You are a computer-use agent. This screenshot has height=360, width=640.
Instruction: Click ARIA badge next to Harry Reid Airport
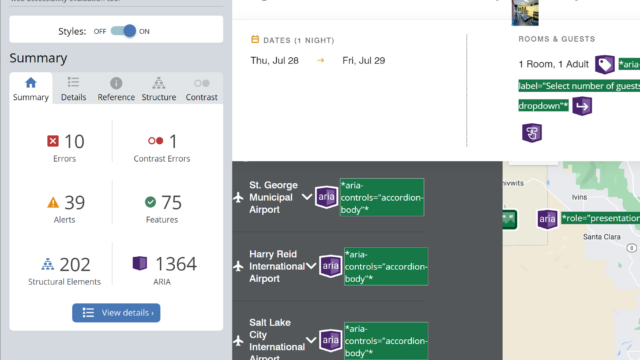[331, 266]
